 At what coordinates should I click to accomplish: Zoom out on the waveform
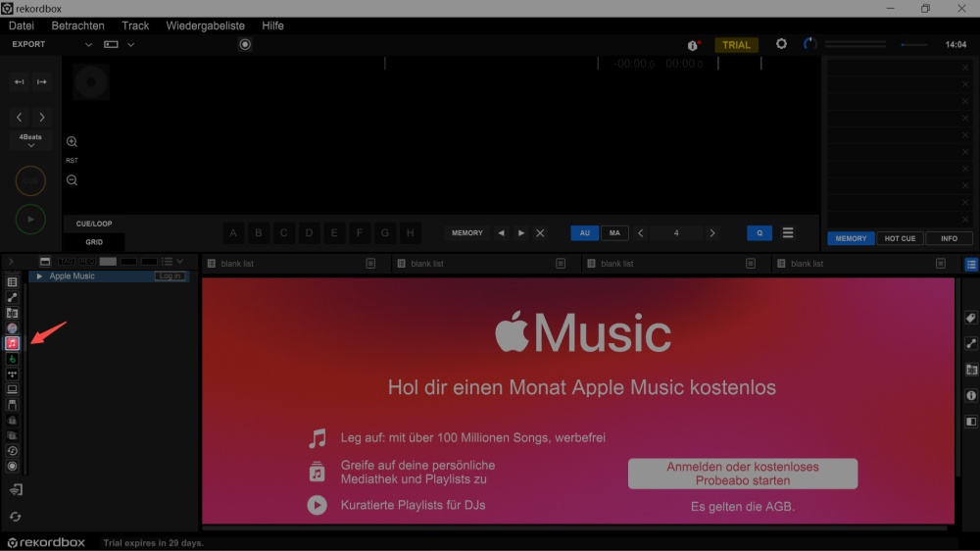[72, 180]
